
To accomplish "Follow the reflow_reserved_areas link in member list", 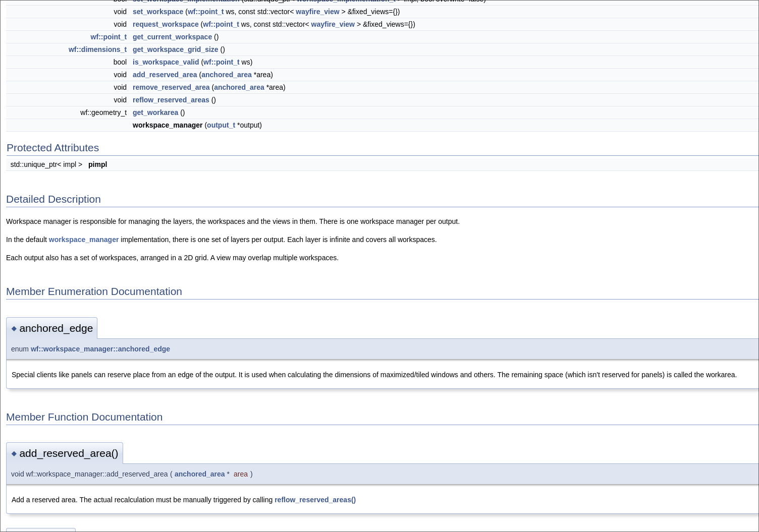I will 171,100.
